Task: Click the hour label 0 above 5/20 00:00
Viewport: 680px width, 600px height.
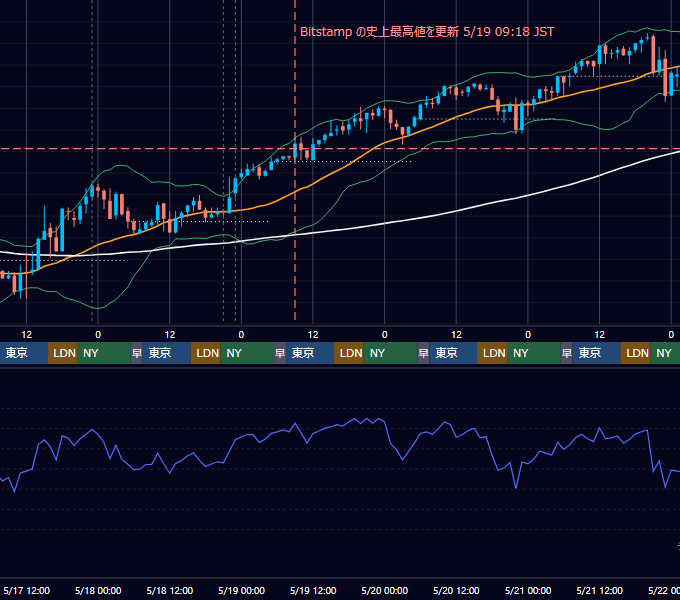Action: pyautogui.click(x=385, y=335)
